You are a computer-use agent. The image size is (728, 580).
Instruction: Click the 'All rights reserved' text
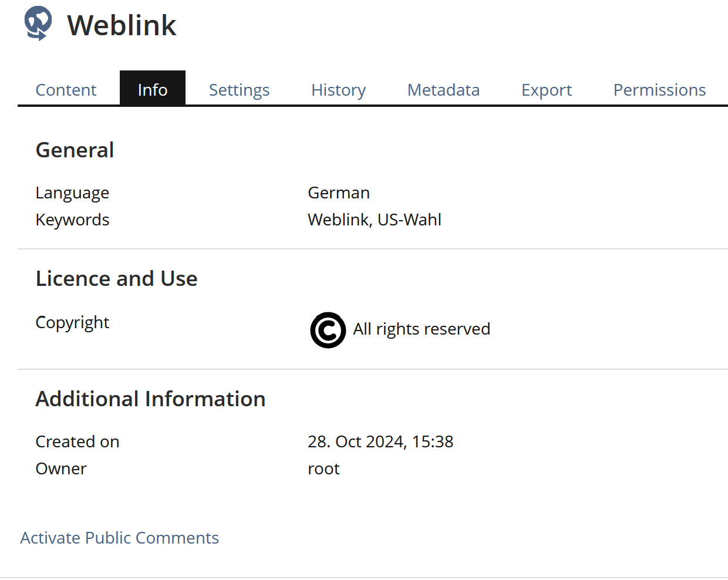[422, 329]
